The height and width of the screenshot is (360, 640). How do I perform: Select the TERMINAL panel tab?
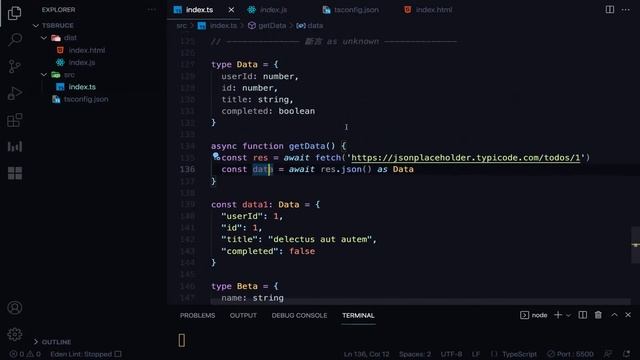point(358,316)
